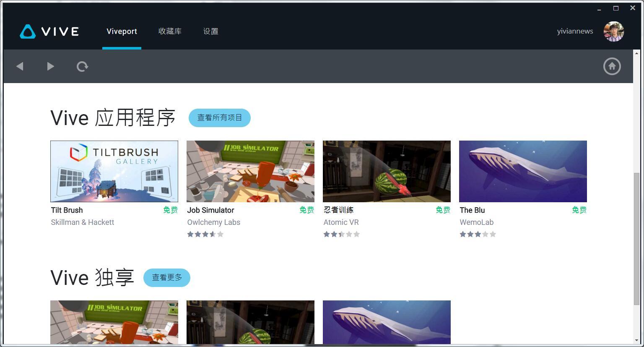Reload the page with the refresh icon
The image size is (644, 347).
82,66
